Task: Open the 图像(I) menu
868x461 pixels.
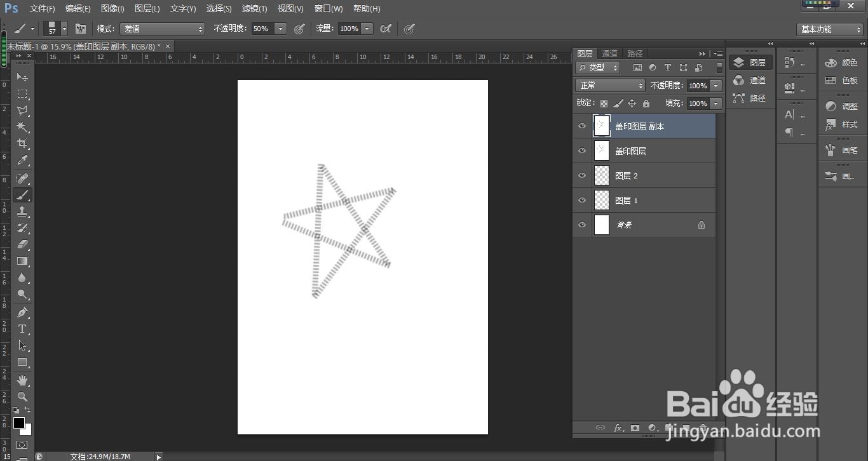Action: (x=112, y=9)
